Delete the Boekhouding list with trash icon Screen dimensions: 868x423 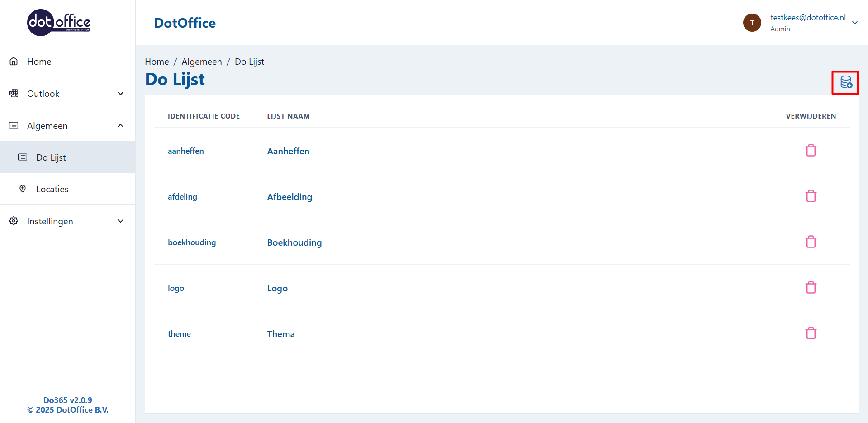click(x=811, y=242)
